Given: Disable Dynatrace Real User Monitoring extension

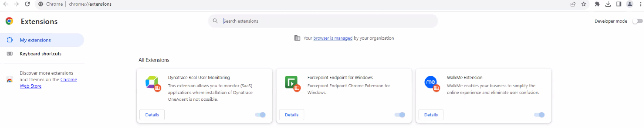Looking at the screenshot, I should tap(260, 115).
